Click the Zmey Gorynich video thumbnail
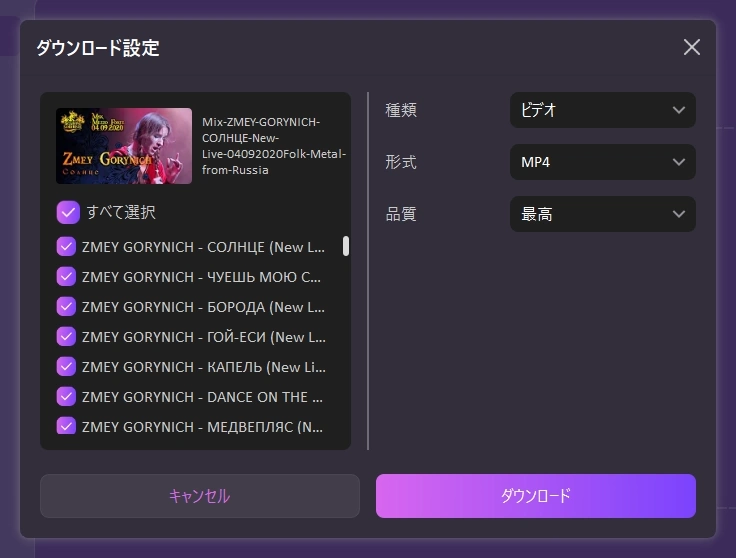This screenshot has height=558, width=736. click(x=124, y=146)
